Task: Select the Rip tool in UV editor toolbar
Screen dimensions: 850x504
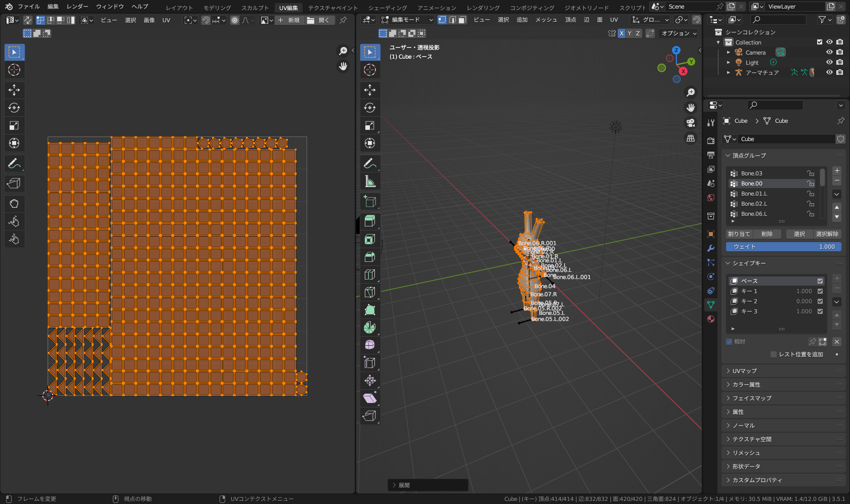Action: pos(14,184)
